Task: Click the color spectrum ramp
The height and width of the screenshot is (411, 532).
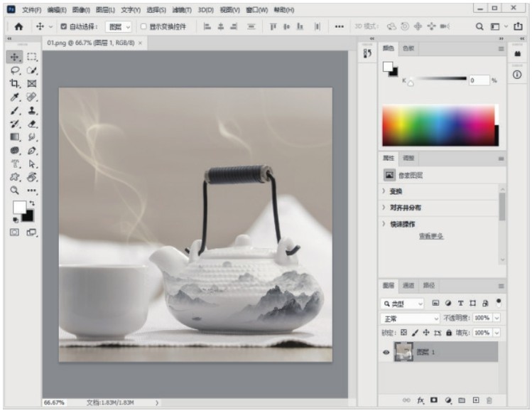Action: click(x=438, y=126)
